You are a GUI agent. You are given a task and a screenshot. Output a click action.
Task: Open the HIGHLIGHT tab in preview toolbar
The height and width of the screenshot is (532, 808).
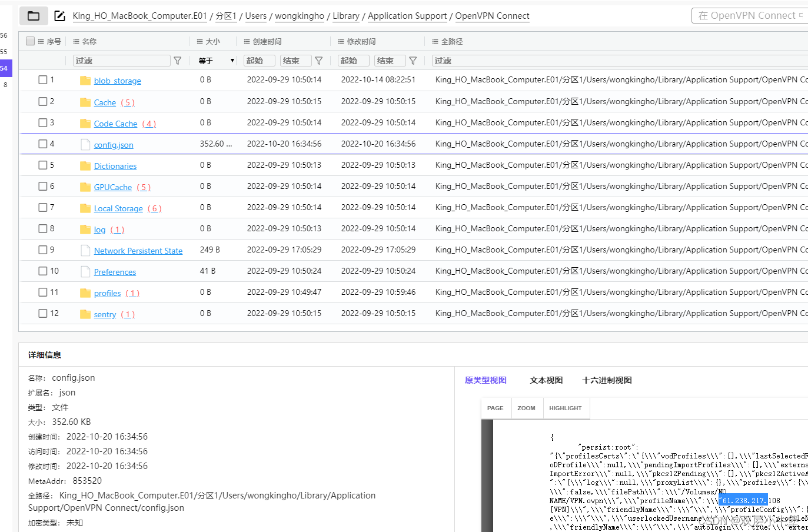tap(566, 408)
